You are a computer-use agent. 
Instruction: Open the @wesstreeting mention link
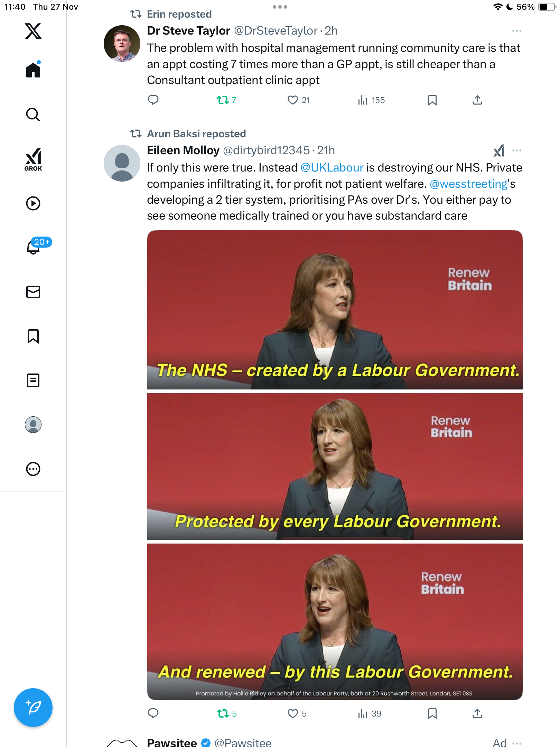468,184
